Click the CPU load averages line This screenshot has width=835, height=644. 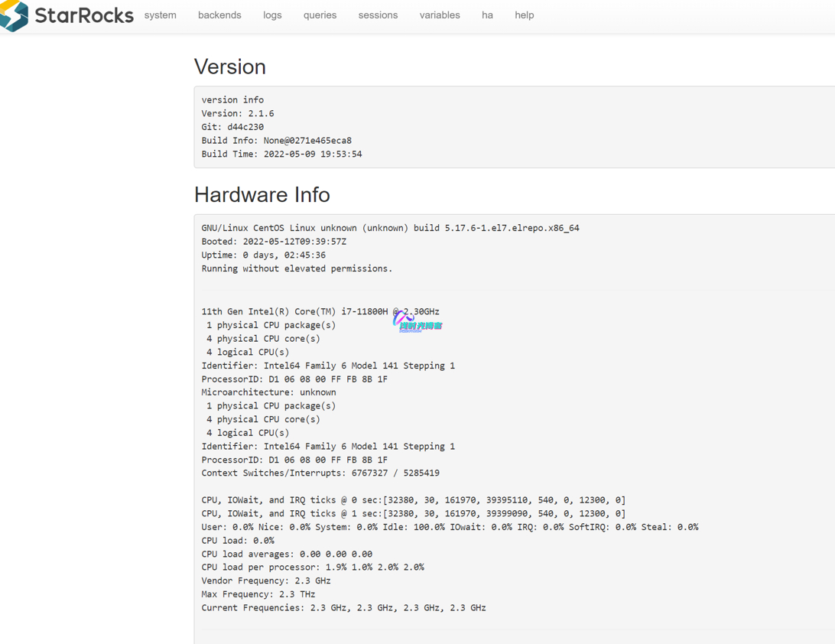click(287, 554)
